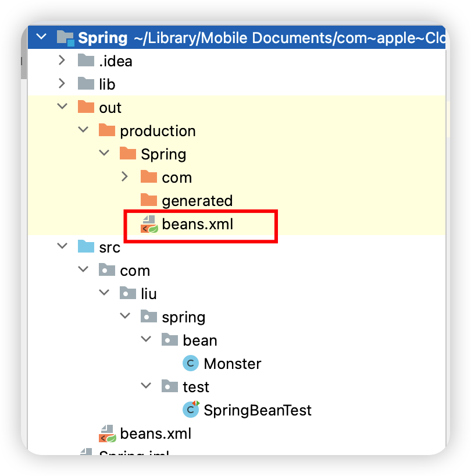
Task: Select SpringBeanTest in project tree
Action: point(258,410)
